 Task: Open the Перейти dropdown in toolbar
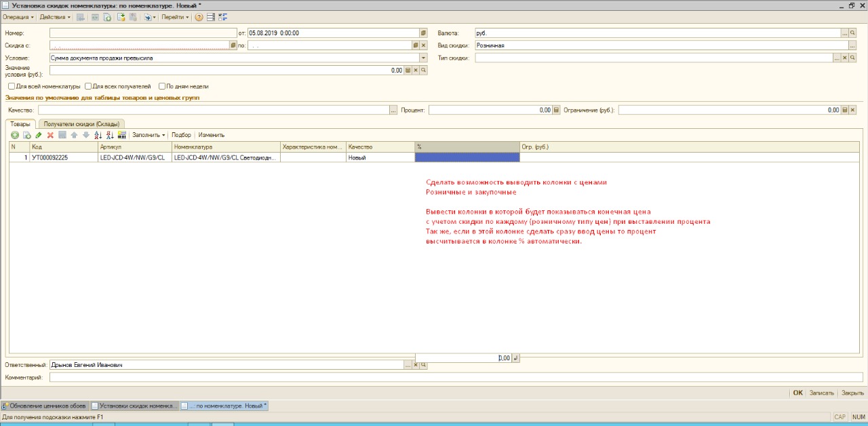tap(175, 17)
